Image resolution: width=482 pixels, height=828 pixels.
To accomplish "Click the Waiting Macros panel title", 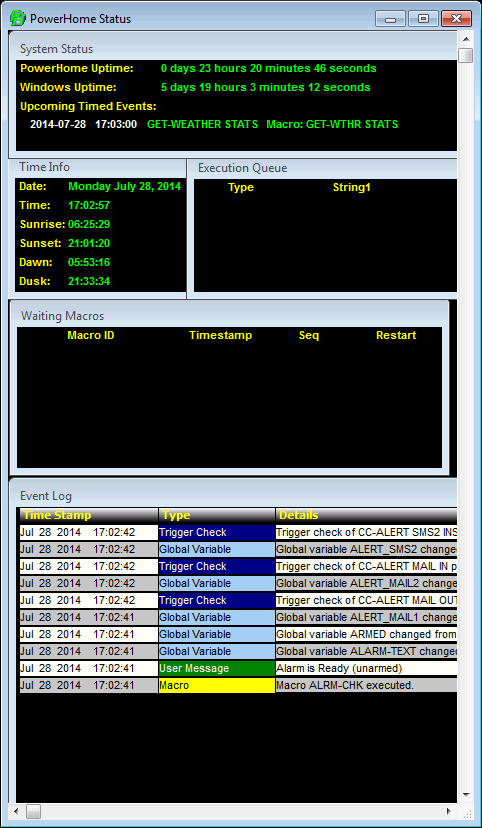I will point(62,316).
